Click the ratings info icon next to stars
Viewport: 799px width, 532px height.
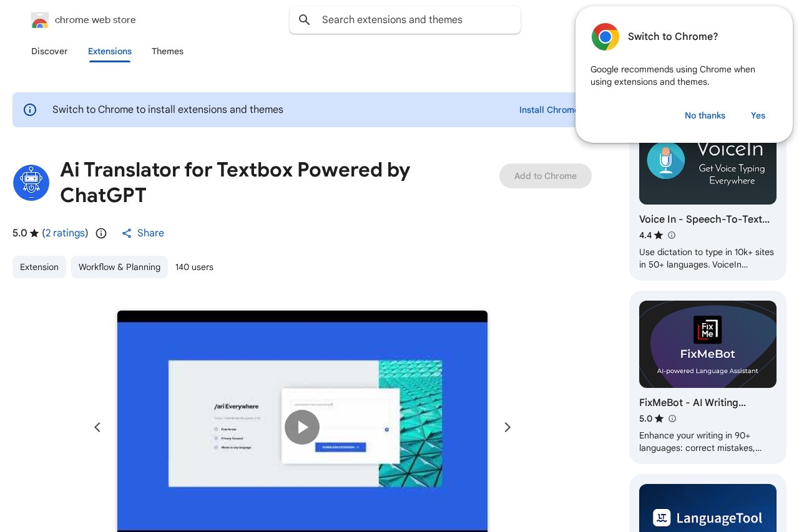[x=101, y=233]
